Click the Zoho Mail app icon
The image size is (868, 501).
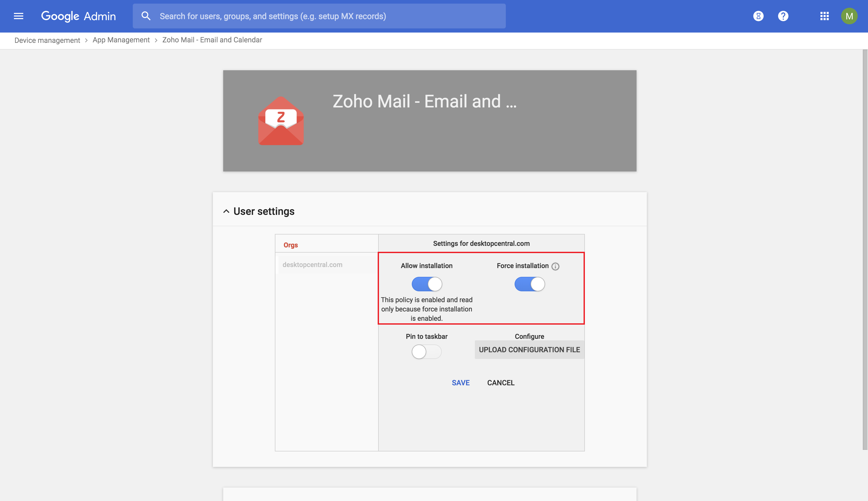pyautogui.click(x=281, y=121)
